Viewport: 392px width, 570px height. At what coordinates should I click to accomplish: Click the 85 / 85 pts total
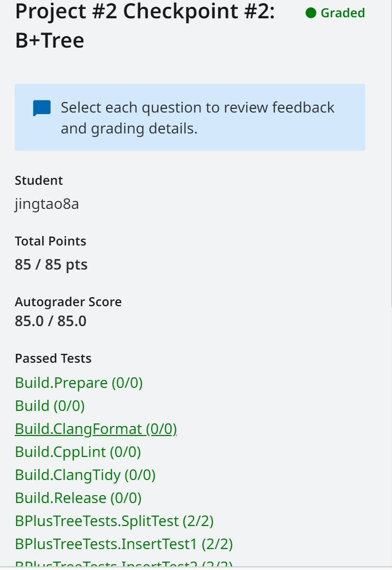pos(51,265)
